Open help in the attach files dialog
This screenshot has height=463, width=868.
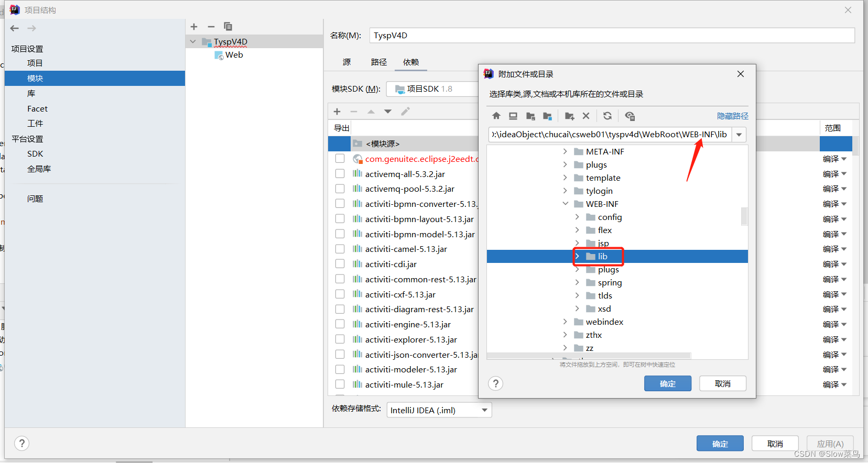coord(495,383)
